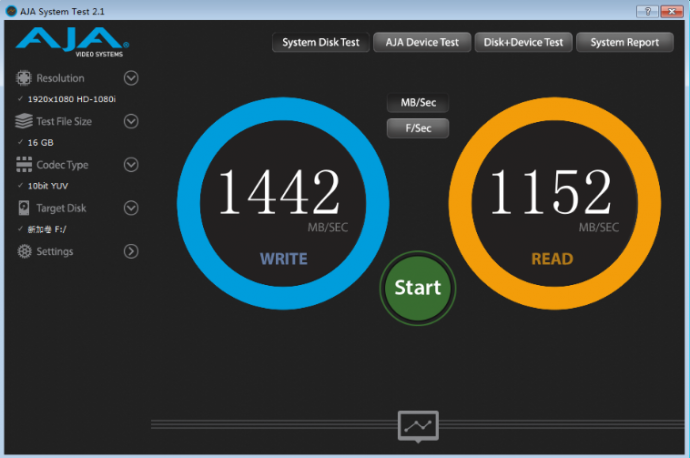Switch units to MB/Sec
Image resolution: width=690 pixels, height=458 pixels.
418,103
